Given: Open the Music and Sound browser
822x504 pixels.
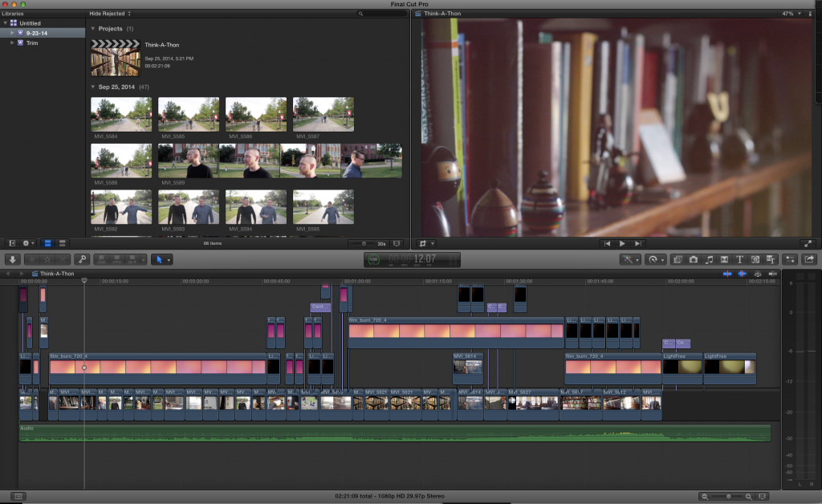Looking at the screenshot, I should click(709, 259).
